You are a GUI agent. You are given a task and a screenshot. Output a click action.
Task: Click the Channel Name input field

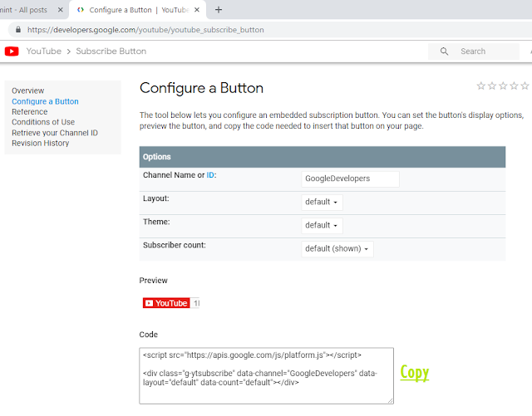pyautogui.click(x=350, y=179)
